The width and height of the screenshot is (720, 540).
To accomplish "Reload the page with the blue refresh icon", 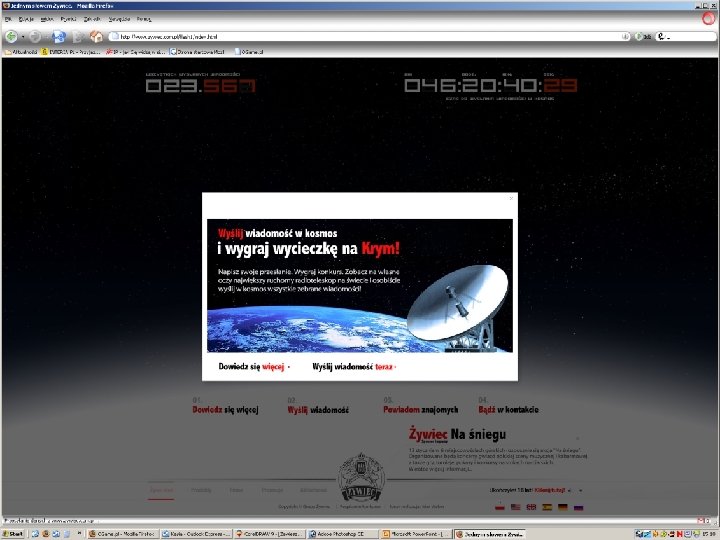I will pos(59,36).
